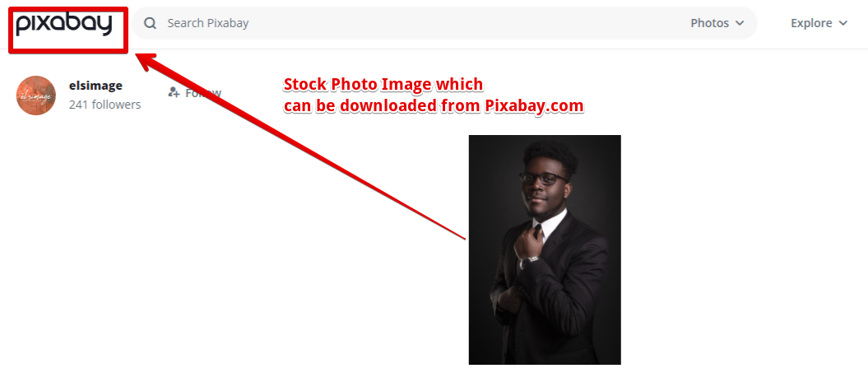Image resolution: width=868 pixels, height=373 pixels.
Task: View the 241 followers count
Action: pos(104,105)
